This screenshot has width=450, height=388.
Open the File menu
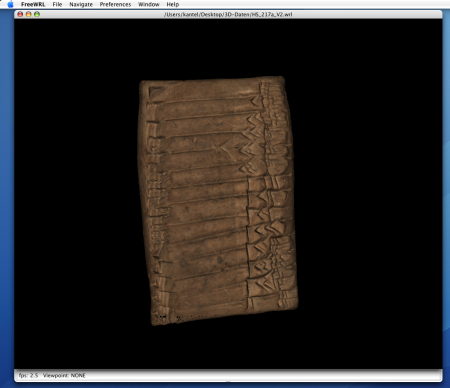(57, 4)
